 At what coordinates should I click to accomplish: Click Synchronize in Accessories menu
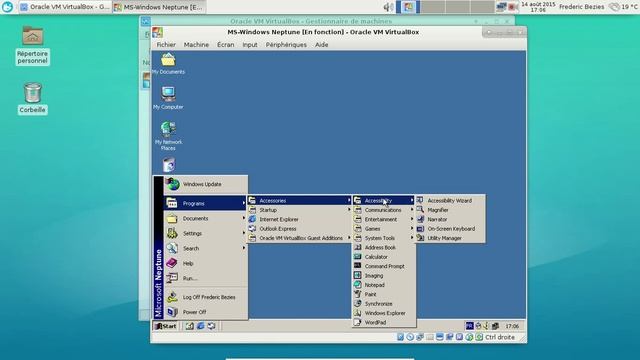[x=384, y=304]
